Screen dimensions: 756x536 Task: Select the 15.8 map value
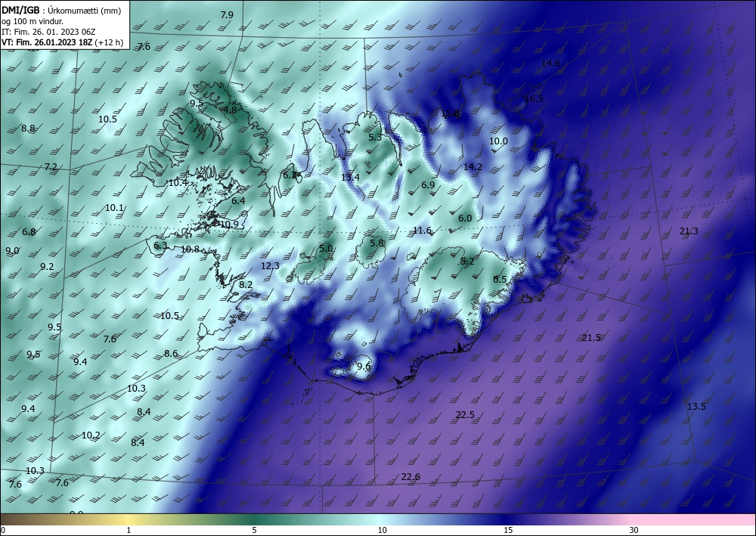click(x=450, y=113)
